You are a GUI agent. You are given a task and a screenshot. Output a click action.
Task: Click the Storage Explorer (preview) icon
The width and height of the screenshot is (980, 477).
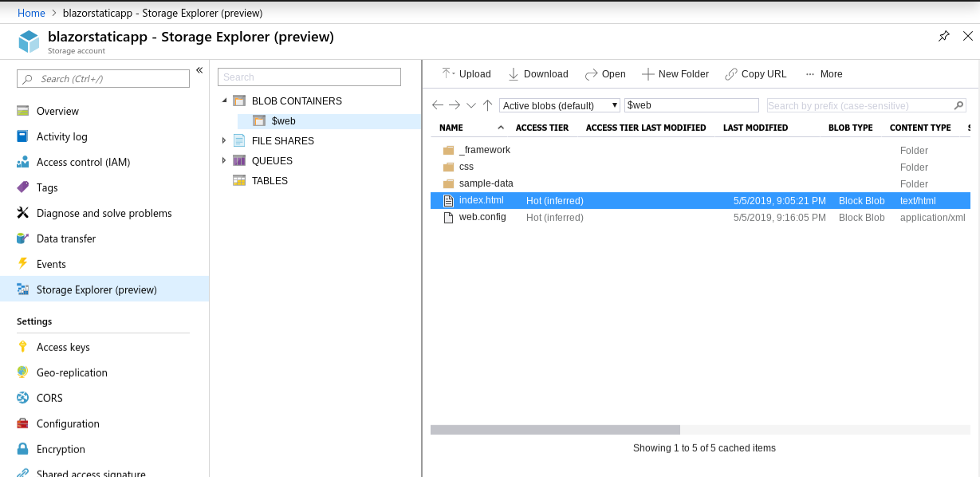tap(23, 290)
